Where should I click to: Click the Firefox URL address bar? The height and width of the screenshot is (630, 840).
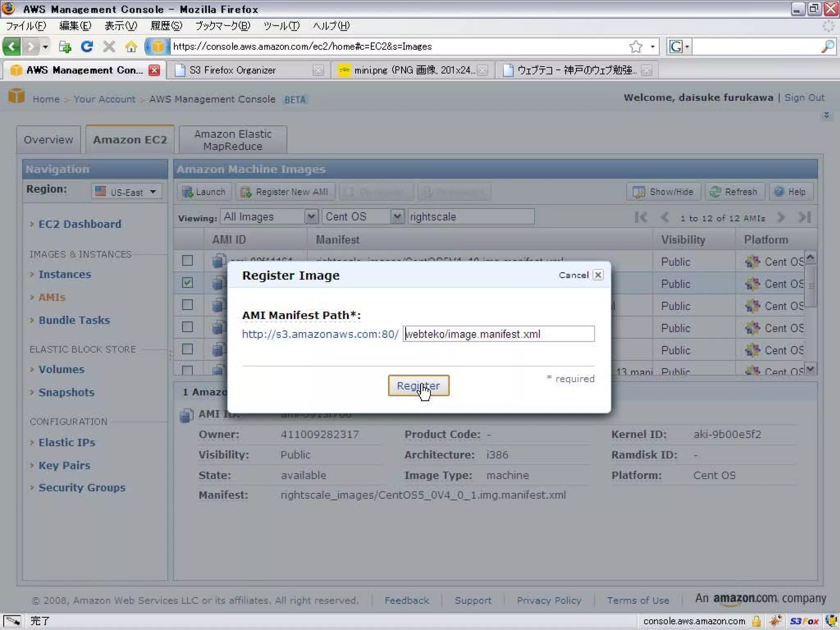point(398,46)
